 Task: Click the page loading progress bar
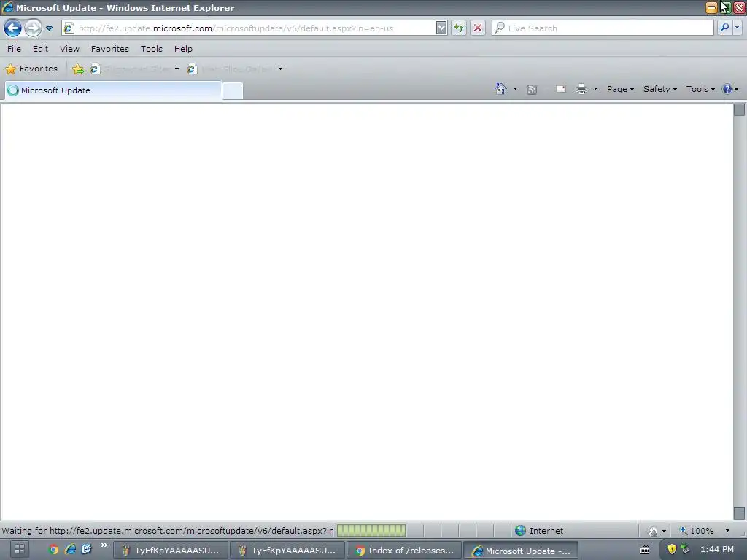coord(371,531)
